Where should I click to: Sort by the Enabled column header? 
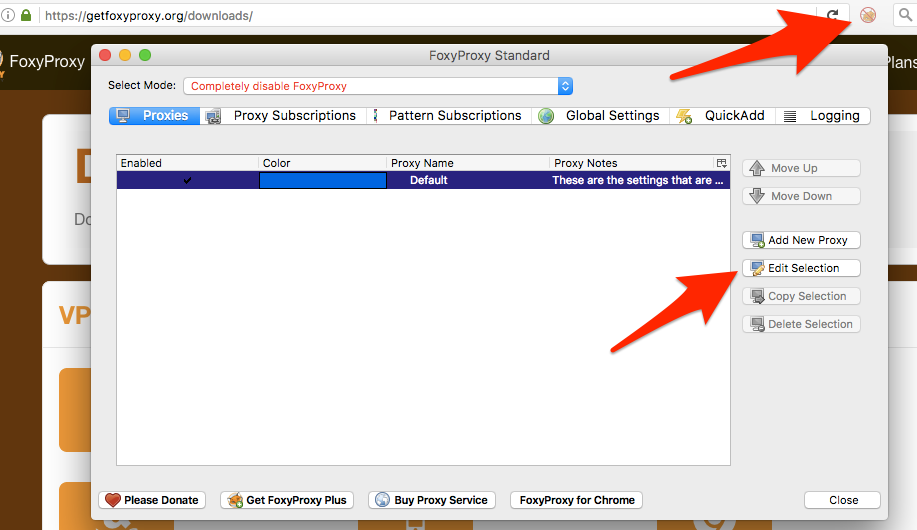pos(187,163)
